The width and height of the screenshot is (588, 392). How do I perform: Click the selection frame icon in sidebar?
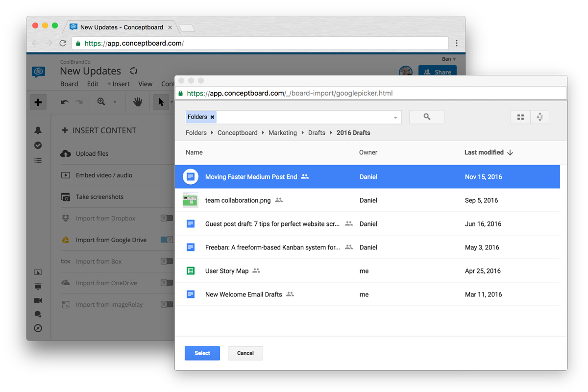coord(38,272)
